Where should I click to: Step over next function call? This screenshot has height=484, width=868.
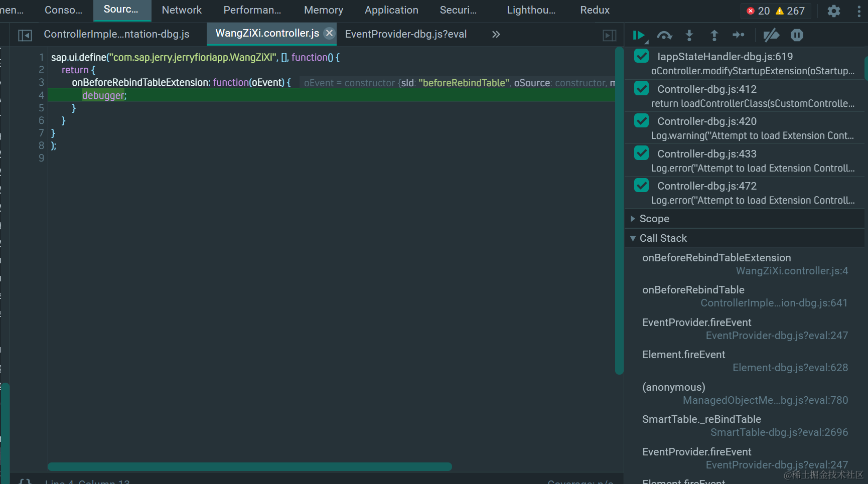click(664, 35)
